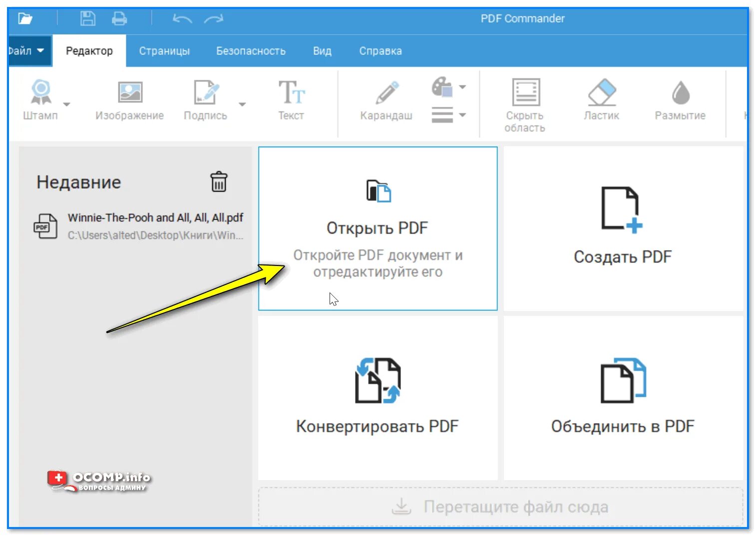Switch to the Редактор tab
The width and height of the screenshot is (756, 536).
[x=89, y=51]
